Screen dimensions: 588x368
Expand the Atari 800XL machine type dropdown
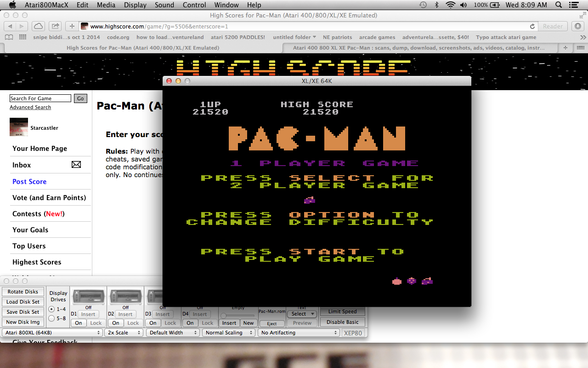click(x=52, y=333)
